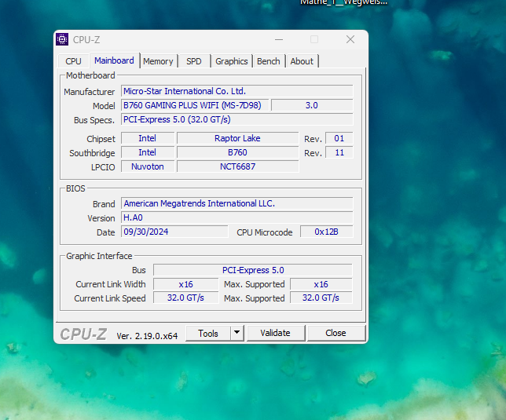This screenshot has width=506, height=420.
Task: Click the Current Link Width x16 value
Action: 186,284
